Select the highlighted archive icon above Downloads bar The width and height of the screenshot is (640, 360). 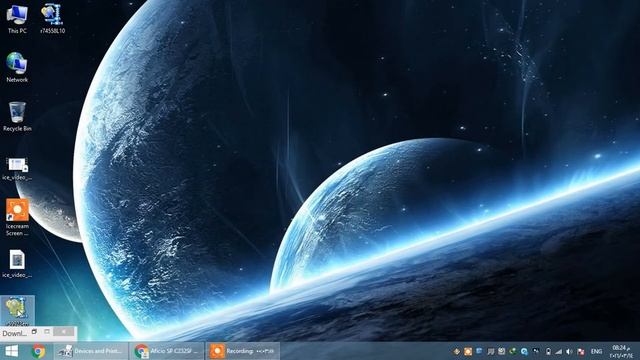point(17,310)
